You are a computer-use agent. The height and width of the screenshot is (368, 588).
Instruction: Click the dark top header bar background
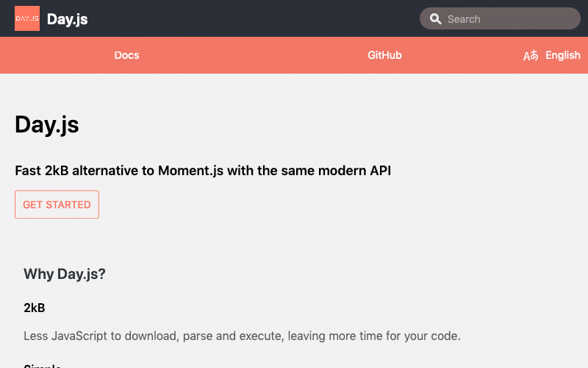point(257,18)
